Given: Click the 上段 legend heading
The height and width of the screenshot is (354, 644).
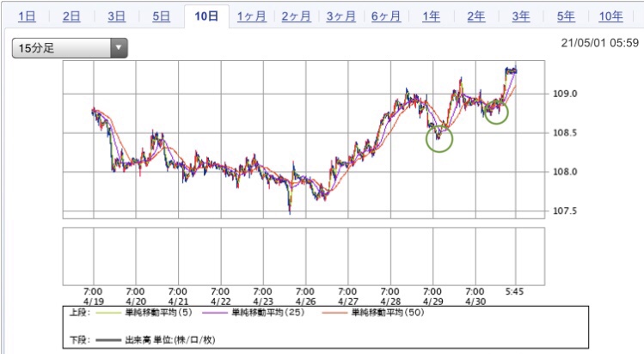Looking at the screenshot, I should tap(80, 313).
